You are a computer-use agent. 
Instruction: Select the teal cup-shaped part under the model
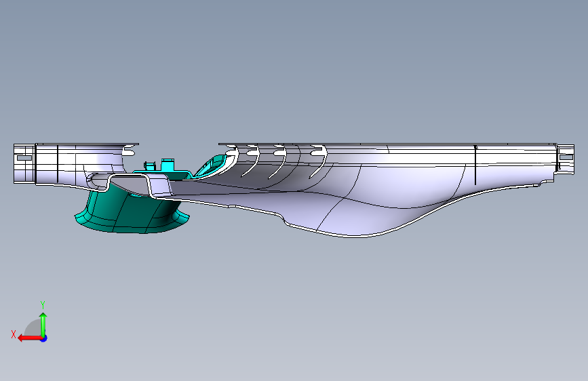pyautogui.click(x=132, y=214)
